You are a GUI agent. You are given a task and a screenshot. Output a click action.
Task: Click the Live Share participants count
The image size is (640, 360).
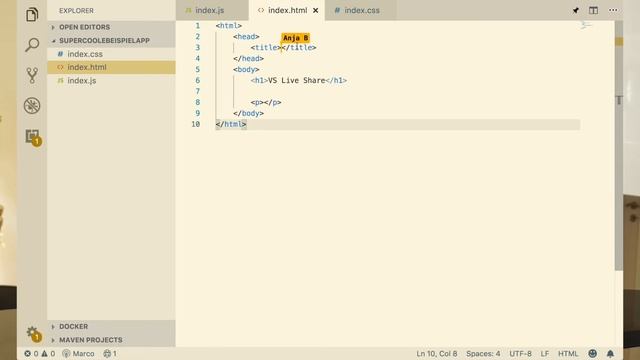coord(110,353)
